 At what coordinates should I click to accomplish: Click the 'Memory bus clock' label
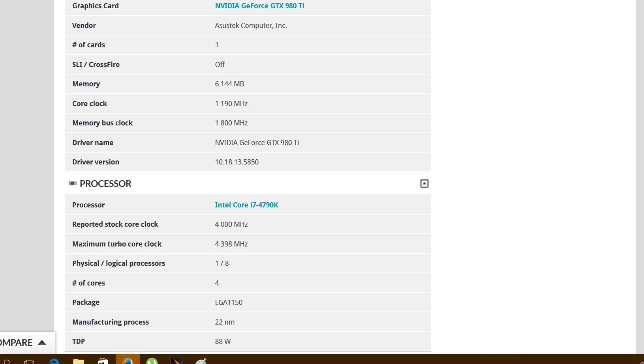coord(102,123)
